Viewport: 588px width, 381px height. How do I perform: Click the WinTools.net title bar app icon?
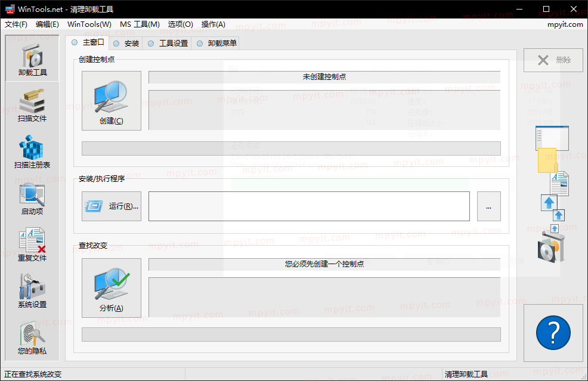(10, 9)
